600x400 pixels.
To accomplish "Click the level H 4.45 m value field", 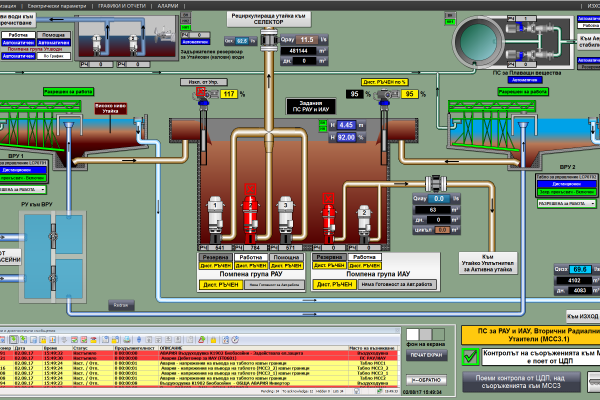I will point(346,125).
